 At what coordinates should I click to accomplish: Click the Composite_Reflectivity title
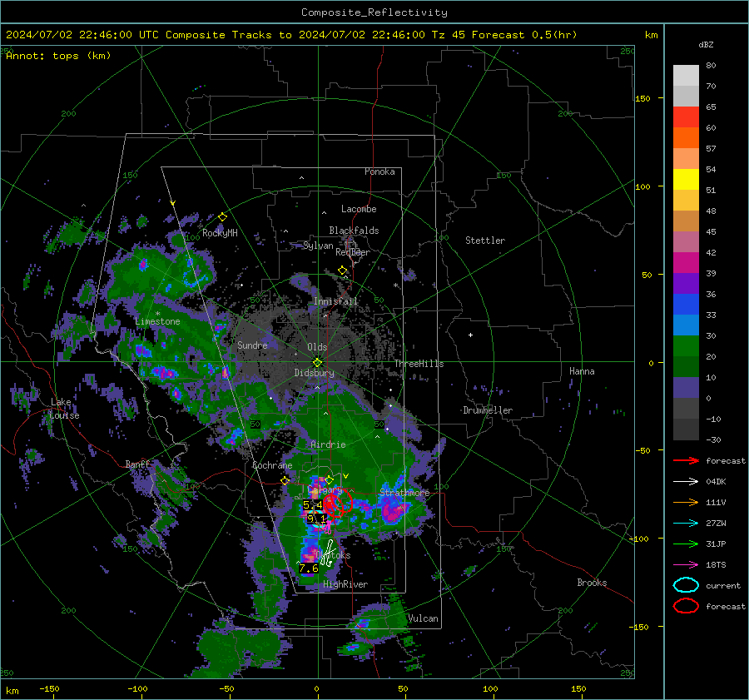pyautogui.click(x=374, y=12)
